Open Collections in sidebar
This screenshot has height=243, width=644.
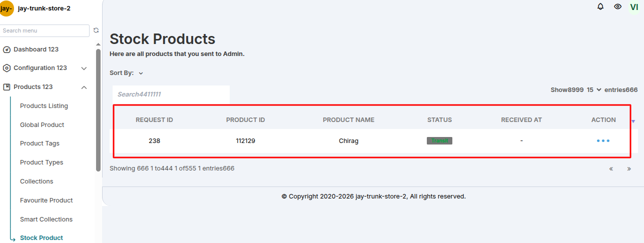tap(37, 181)
